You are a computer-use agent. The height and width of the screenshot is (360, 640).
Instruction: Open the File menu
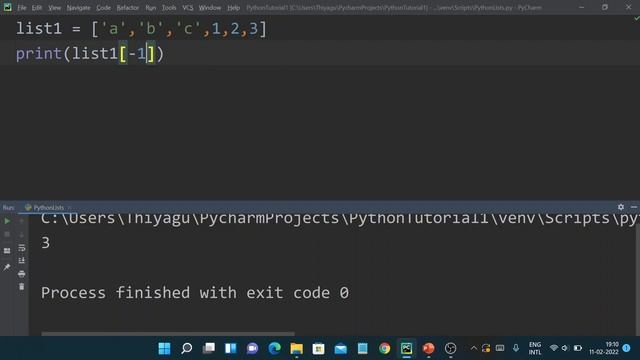pos(22,8)
